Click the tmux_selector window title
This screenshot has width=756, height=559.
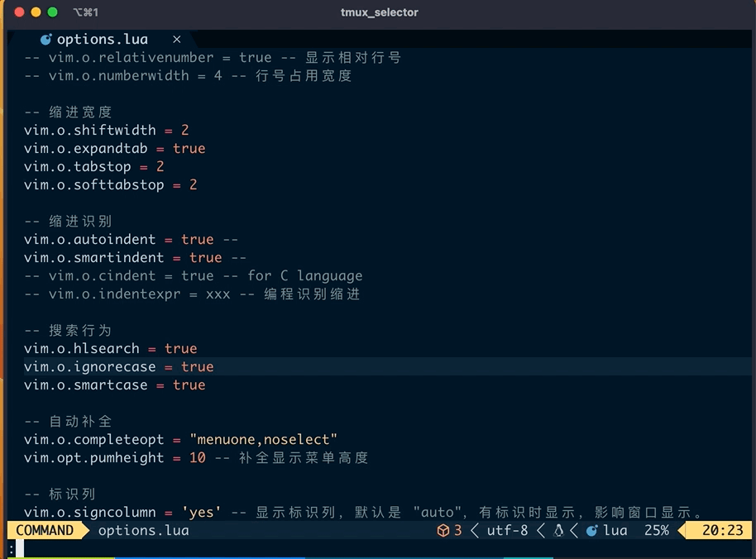point(379,12)
